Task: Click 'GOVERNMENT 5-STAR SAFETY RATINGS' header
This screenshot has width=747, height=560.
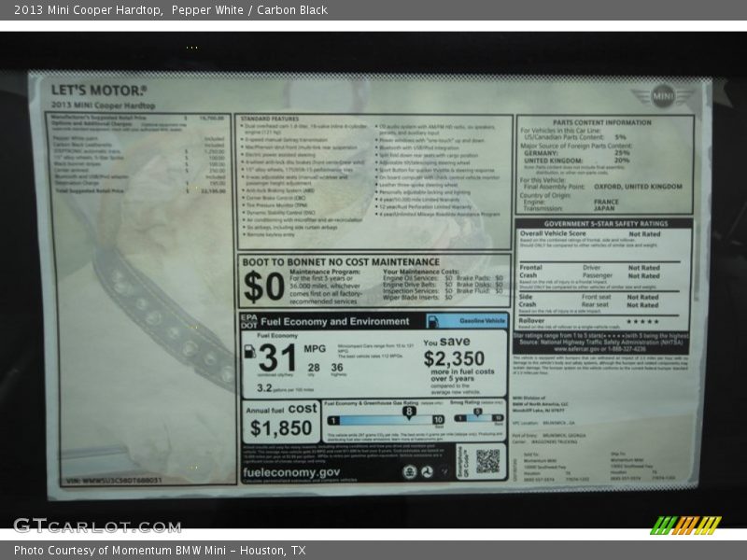Action: (606, 223)
